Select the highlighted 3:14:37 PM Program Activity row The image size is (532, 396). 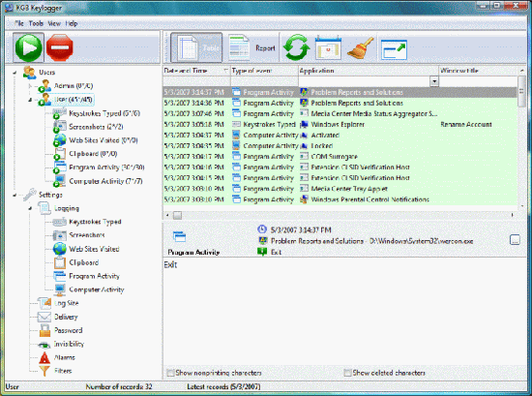(x=340, y=92)
